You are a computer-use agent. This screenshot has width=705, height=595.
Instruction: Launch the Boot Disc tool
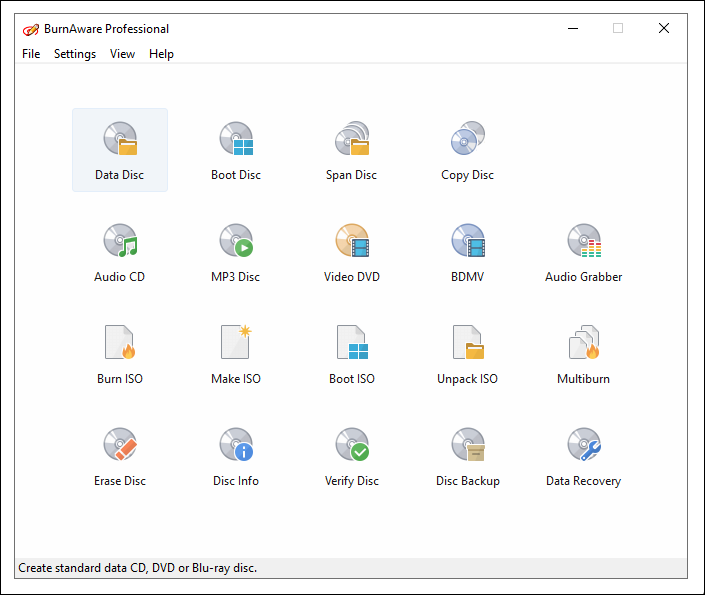236,149
